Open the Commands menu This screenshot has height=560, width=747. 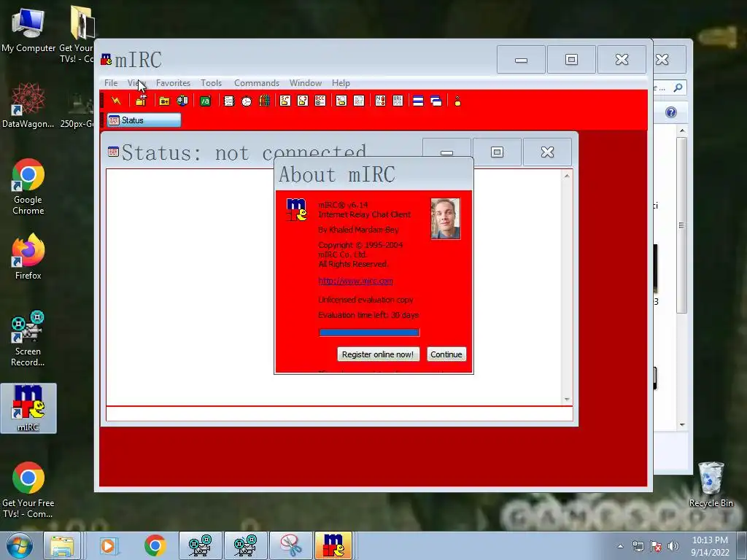tap(257, 83)
